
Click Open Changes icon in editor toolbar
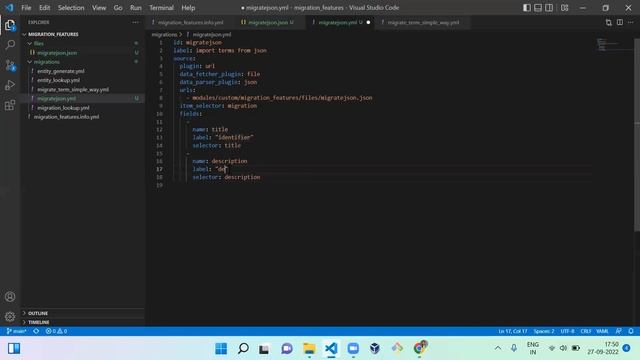coord(609,22)
